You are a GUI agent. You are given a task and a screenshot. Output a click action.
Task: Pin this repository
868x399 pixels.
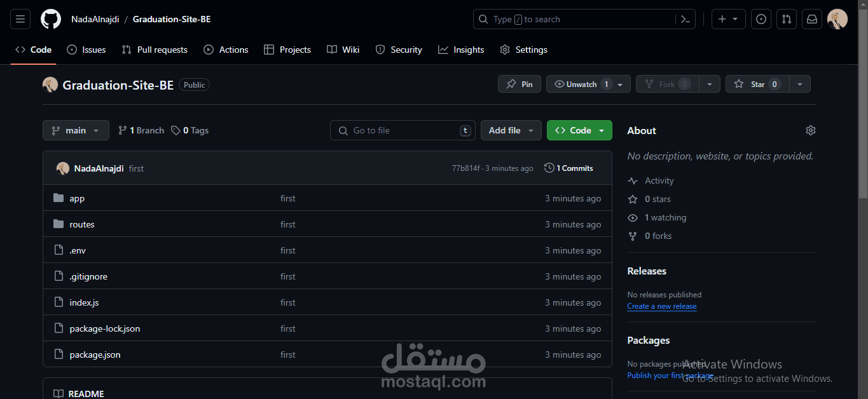pyautogui.click(x=520, y=84)
